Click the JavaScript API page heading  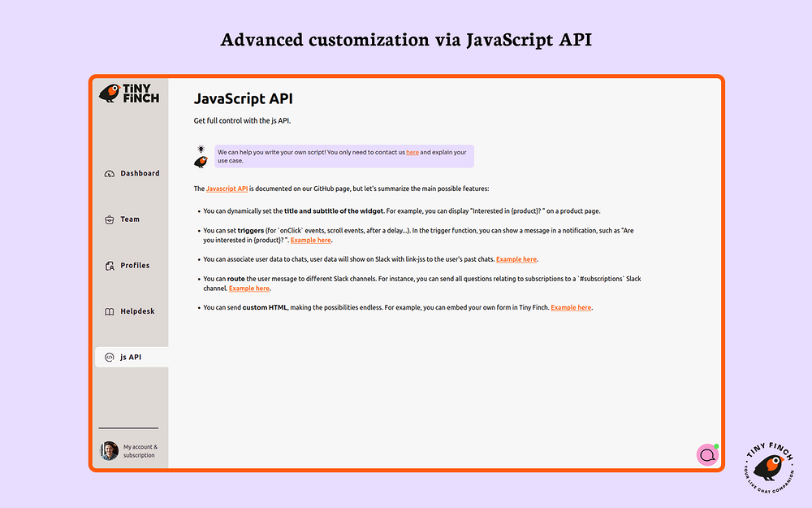coord(244,98)
